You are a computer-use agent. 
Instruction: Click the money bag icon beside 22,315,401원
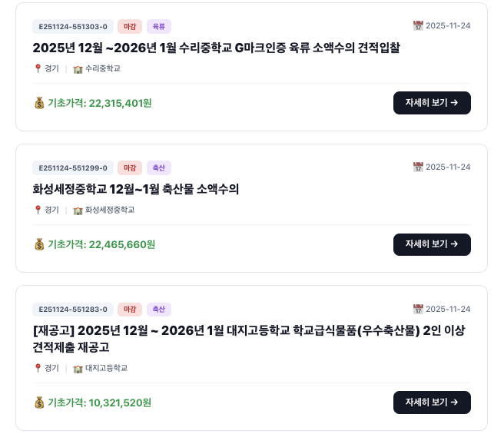(39, 103)
